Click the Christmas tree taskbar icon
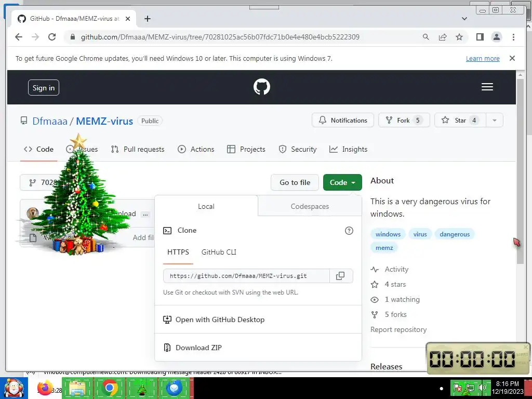Image resolution: width=532 pixels, height=399 pixels. pos(142,388)
